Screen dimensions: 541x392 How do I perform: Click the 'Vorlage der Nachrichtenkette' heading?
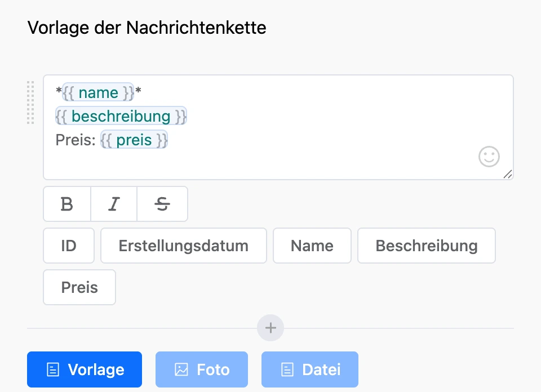click(x=147, y=28)
